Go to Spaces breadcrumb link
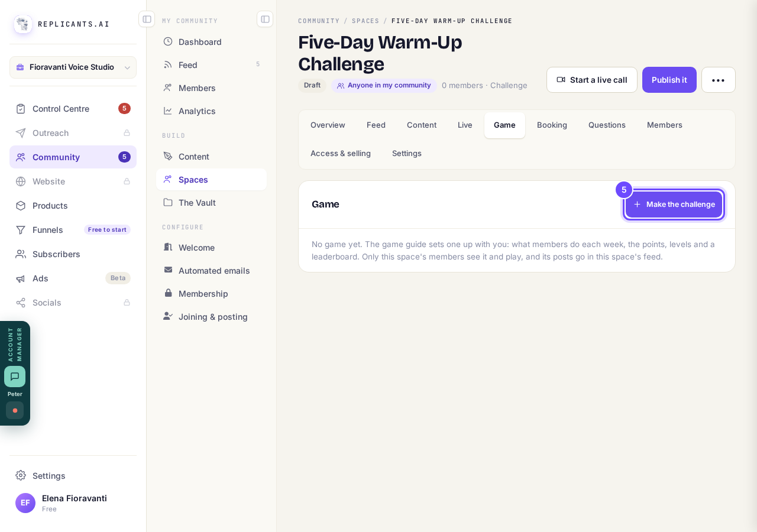Screen dimensions: 757x532 (365, 21)
